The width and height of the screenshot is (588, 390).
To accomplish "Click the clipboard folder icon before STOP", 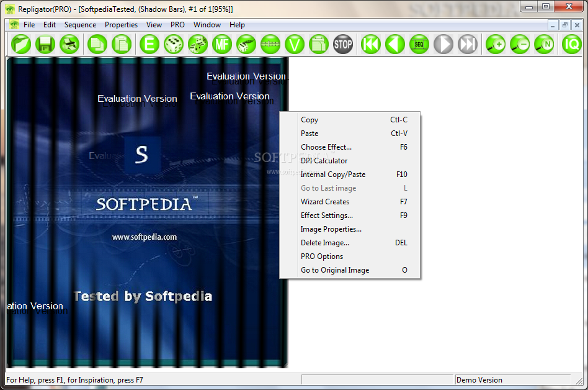I will click(319, 44).
